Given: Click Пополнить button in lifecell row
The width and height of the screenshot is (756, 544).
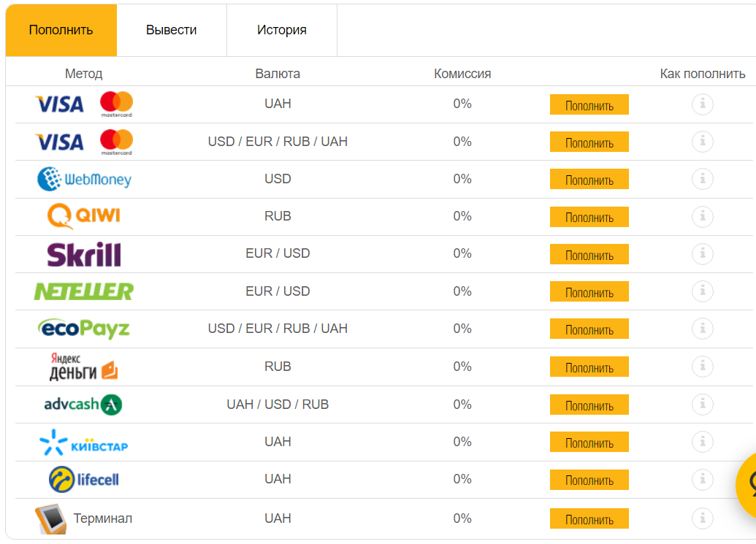Looking at the screenshot, I should point(589,480).
